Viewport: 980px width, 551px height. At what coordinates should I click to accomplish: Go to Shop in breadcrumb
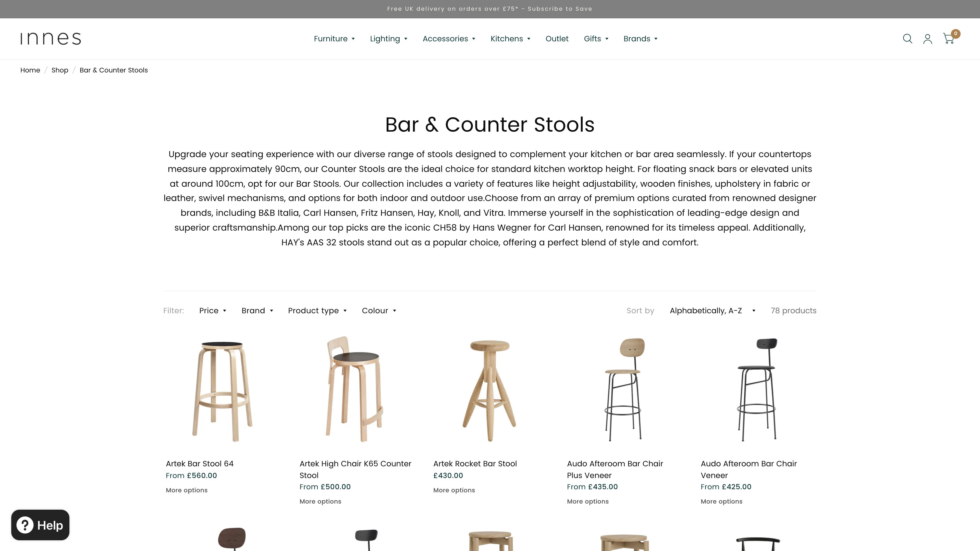pyautogui.click(x=60, y=70)
